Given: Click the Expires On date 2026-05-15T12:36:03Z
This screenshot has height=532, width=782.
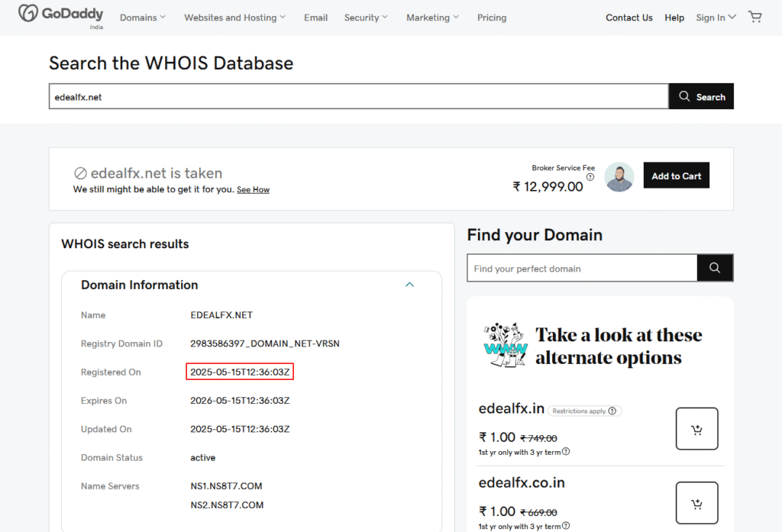Looking at the screenshot, I should click(x=240, y=401).
